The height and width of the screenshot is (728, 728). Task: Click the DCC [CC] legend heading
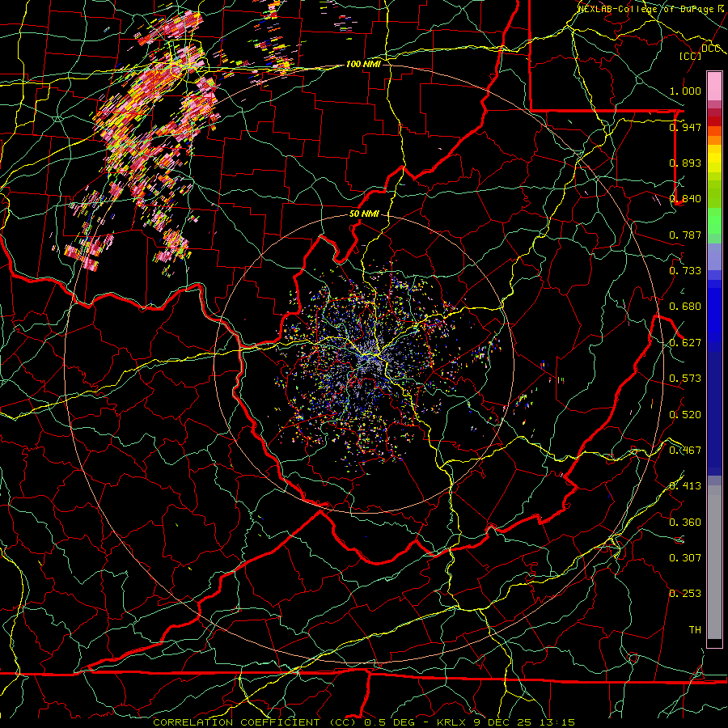coord(700,52)
